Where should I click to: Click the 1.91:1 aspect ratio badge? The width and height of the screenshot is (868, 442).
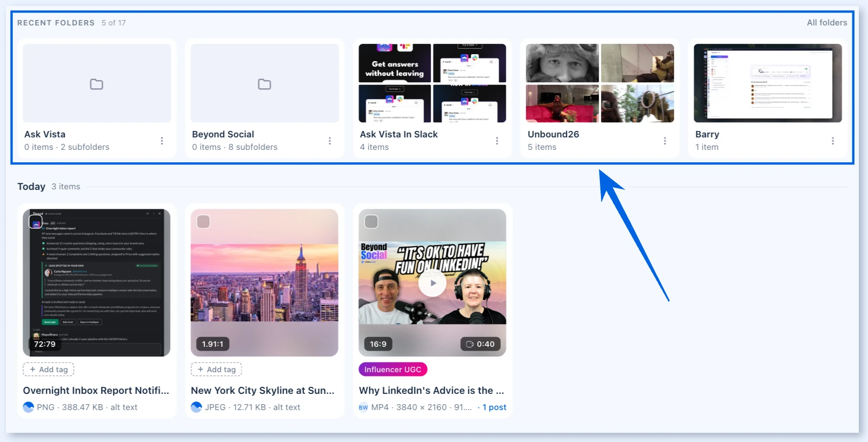212,344
